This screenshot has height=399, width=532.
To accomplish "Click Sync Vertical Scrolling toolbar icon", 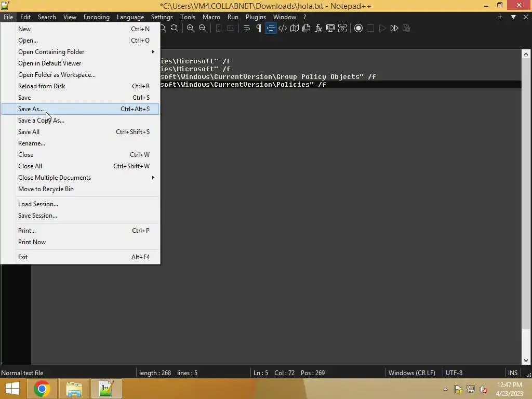I will [x=219, y=28].
